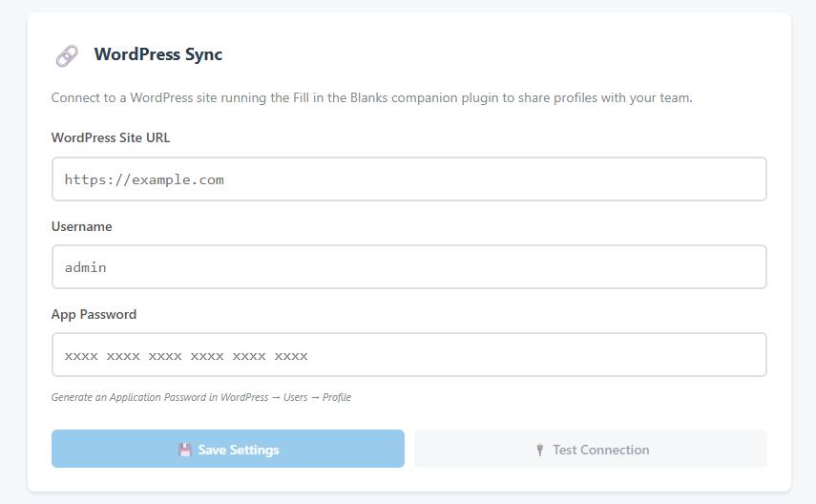816x504 pixels.
Task: Select the WordPress Sync heading text
Action: click(x=158, y=54)
